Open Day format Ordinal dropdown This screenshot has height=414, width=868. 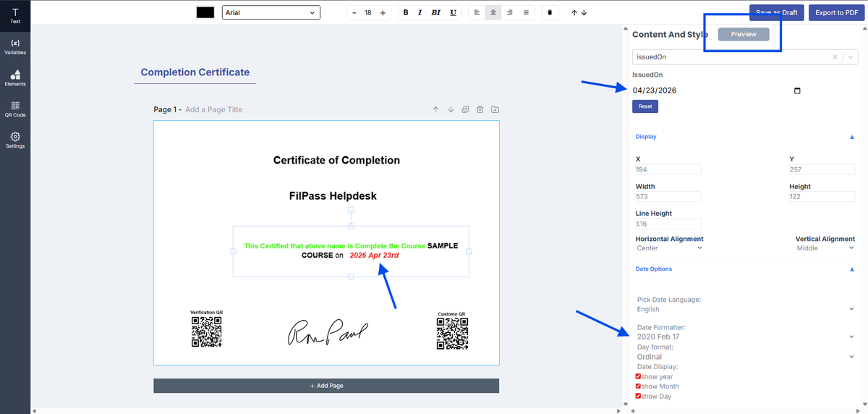coord(746,357)
